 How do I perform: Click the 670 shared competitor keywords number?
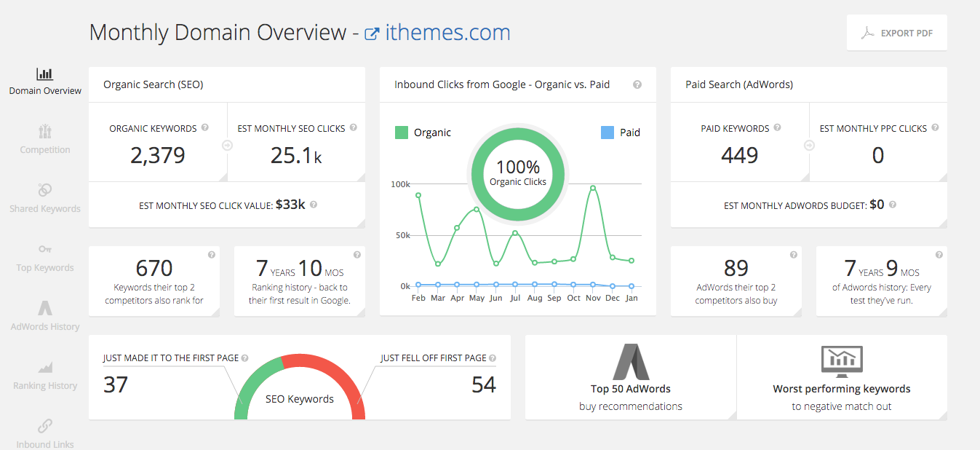point(154,269)
